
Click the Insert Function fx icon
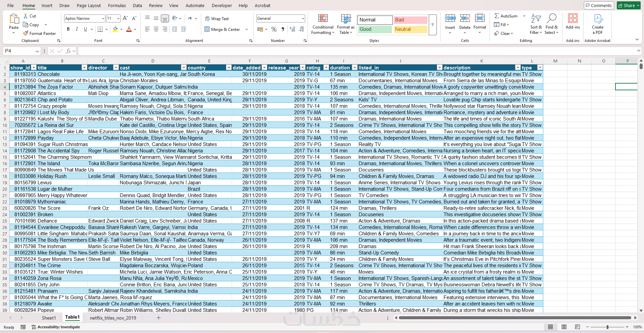(68, 51)
